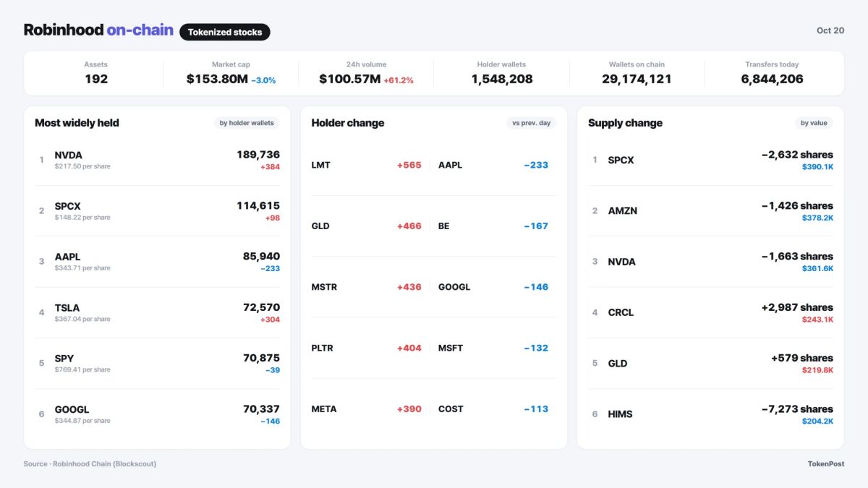Select the Assets value 192
The width and height of the screenshot is (868, 488).
click(x=96, y=79)
